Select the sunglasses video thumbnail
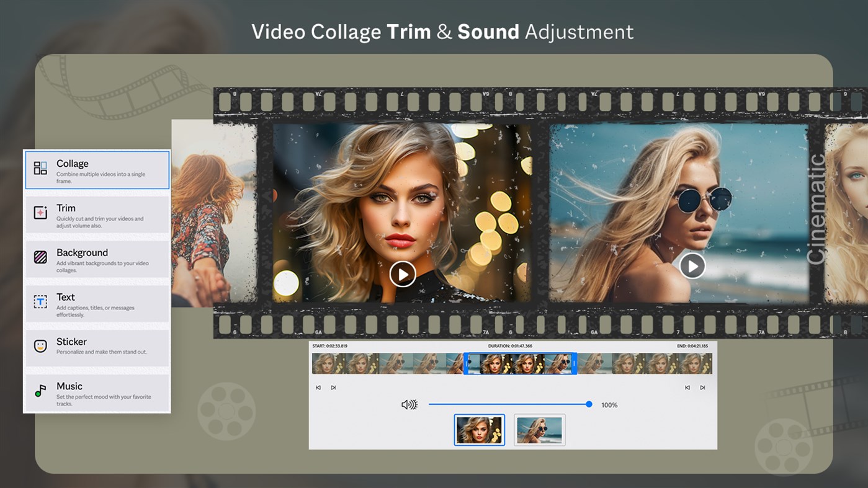The width and height of the screenshot is (868, 488). [x=539, y=429]
